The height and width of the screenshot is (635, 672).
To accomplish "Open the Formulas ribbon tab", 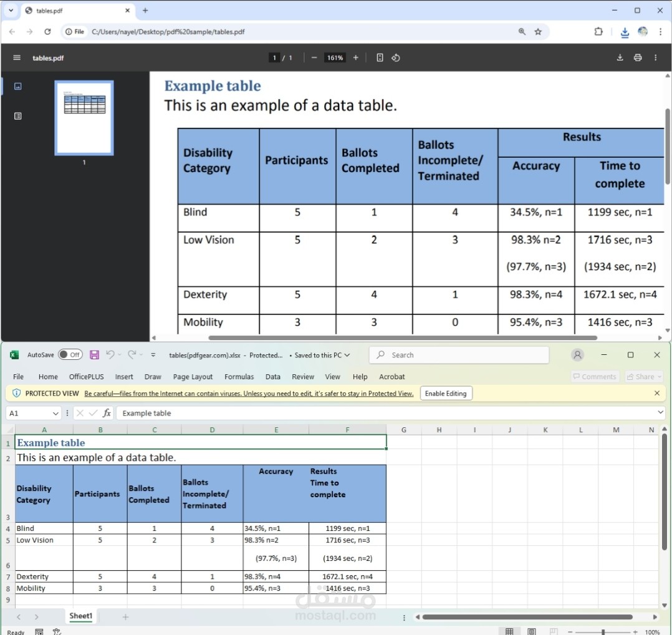I will tap(239, 377).
